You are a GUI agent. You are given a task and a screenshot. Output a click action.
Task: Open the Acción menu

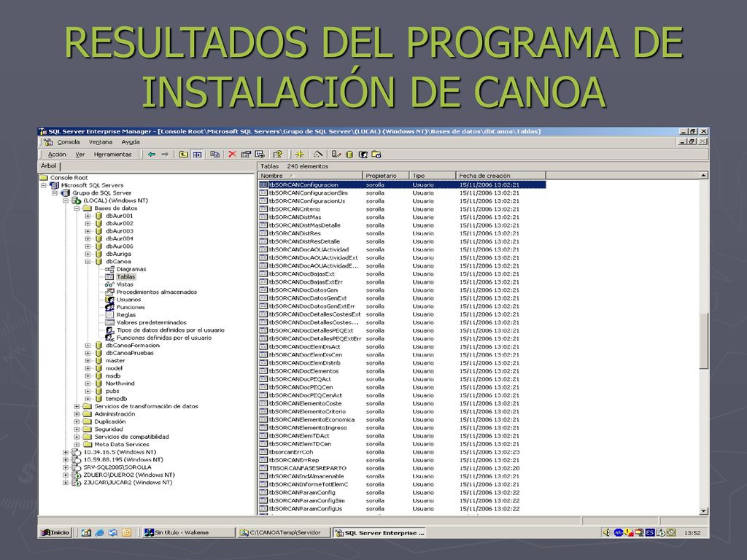click(57, 155)
